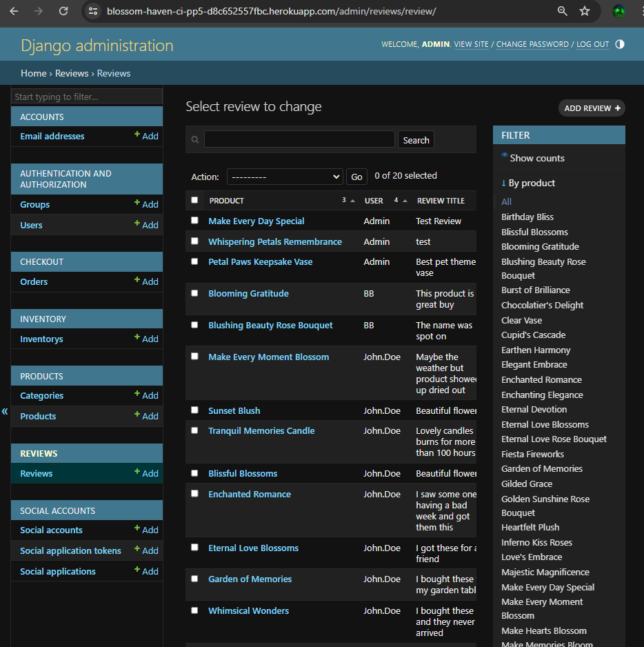Check the select-all header checkbox

194,200
